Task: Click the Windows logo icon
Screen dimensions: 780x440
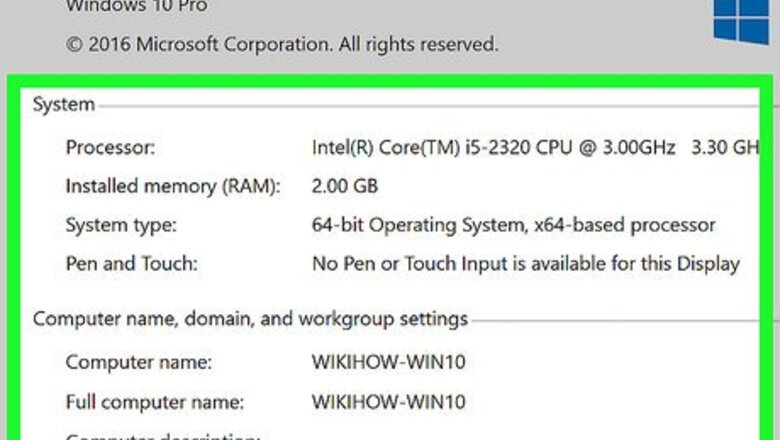Action: pyautogui.click(x=741, y=22)
